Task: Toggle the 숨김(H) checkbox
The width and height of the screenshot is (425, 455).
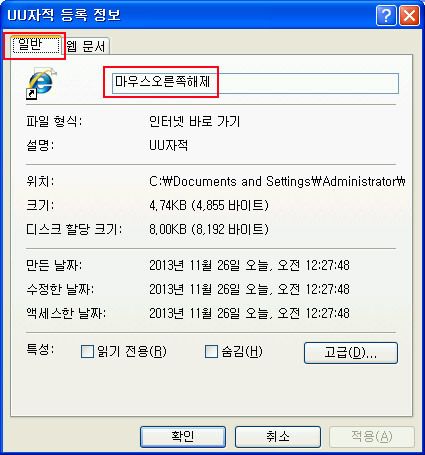Action: (x=211, y=351)
